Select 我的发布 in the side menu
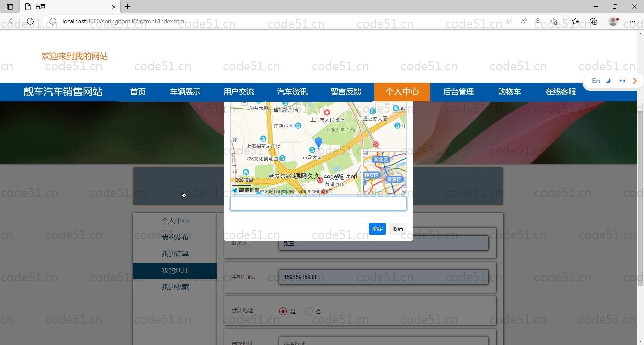This screenshot has width=644, height=345. tap(175, 237)
